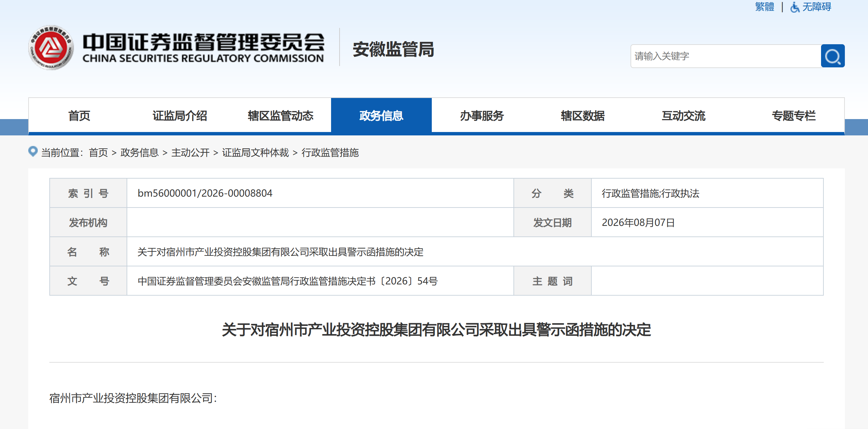868x429 pixels.
Task: Open the 证监局介绍 navigation tab
Action: click(x=180, y=116)
